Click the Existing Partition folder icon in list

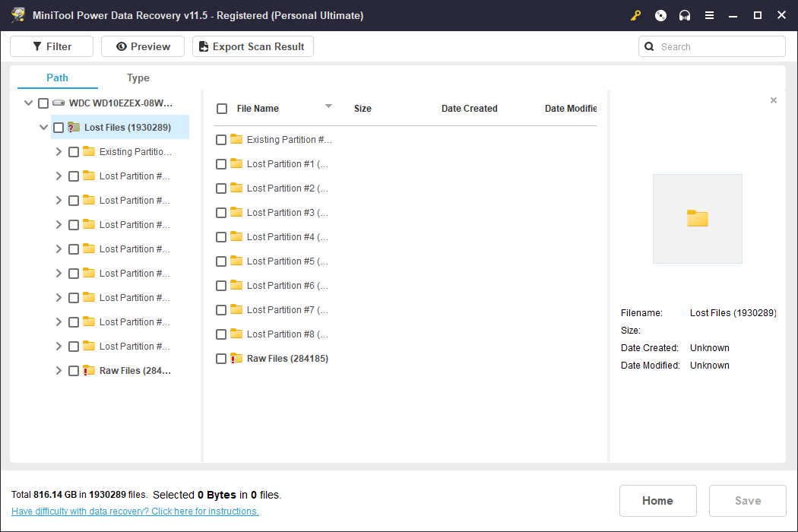(x=236, y=139)
